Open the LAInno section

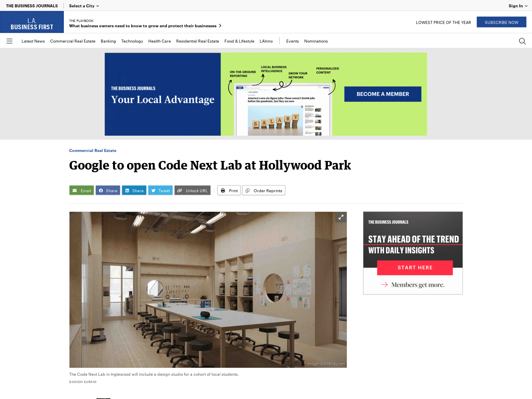266,41
